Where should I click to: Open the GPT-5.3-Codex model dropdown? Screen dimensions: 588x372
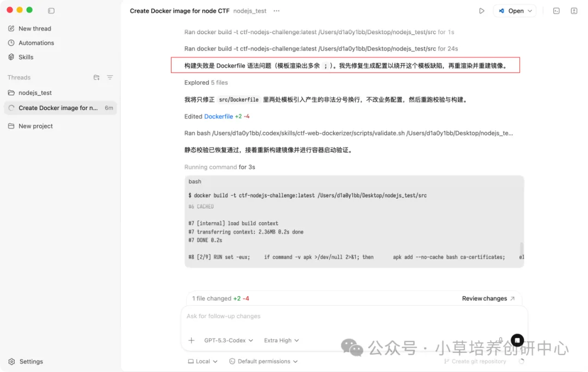click(228, 340)
